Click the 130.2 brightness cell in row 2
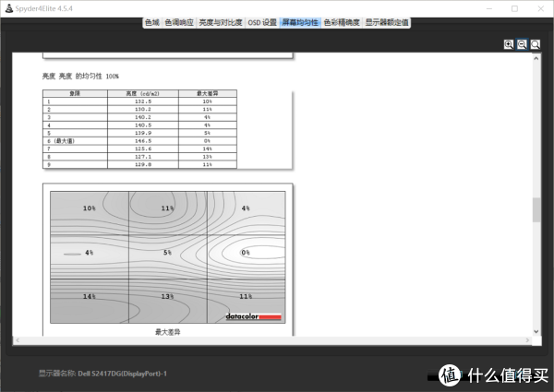Image resolution: width=554 pixels, height=392 pixels. [143, 110]
